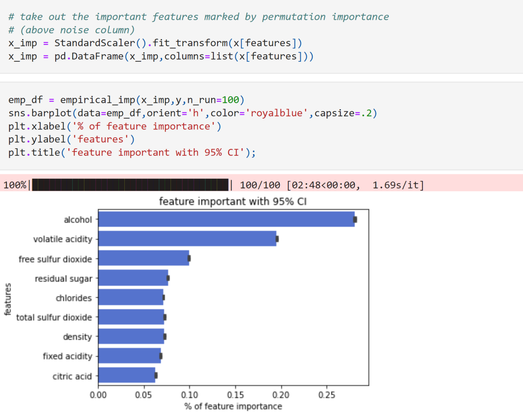Screen dimensions: 523x420
Task: Select the chlorides bar
Action: (x=131, y=297)
